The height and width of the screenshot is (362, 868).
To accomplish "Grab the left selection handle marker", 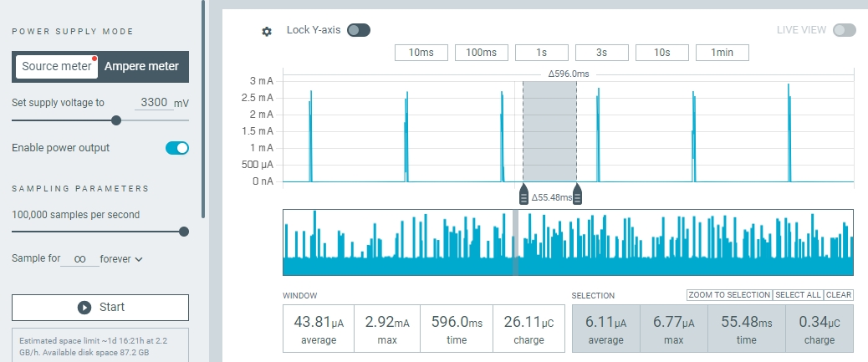I will [523, 194].
